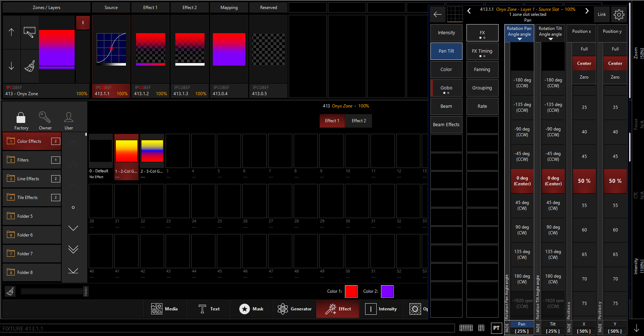Image resolution: width=644 pixels, height=336 pixels.
Task: Click the broom clear icon in Zones panel
Action: tap(30, 66)
